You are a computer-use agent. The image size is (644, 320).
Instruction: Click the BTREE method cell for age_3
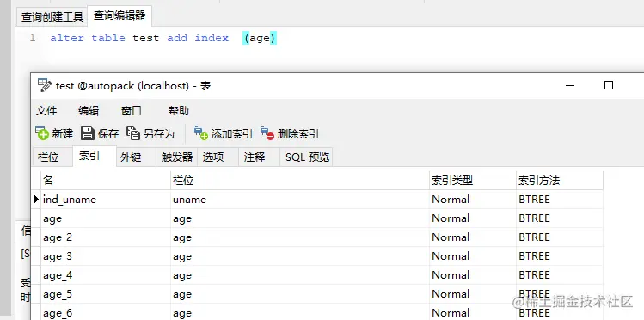pyautogui.click(x=560, y=256)
